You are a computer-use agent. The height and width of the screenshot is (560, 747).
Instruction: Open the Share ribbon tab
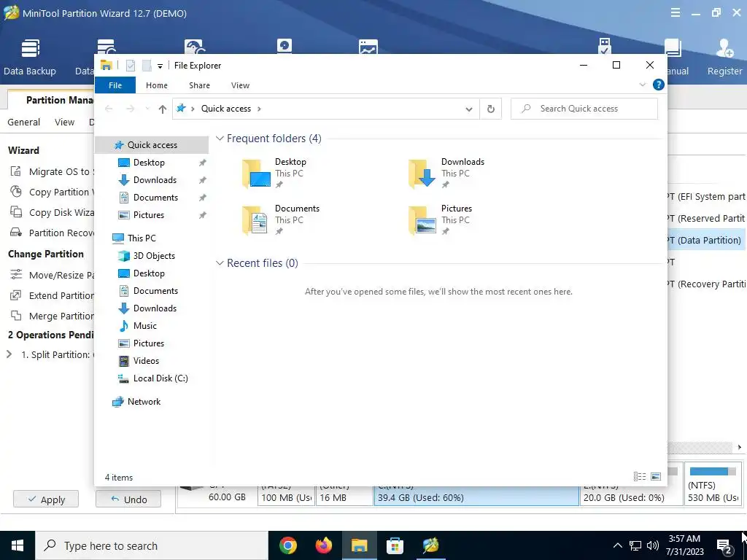tap(199, 85)
